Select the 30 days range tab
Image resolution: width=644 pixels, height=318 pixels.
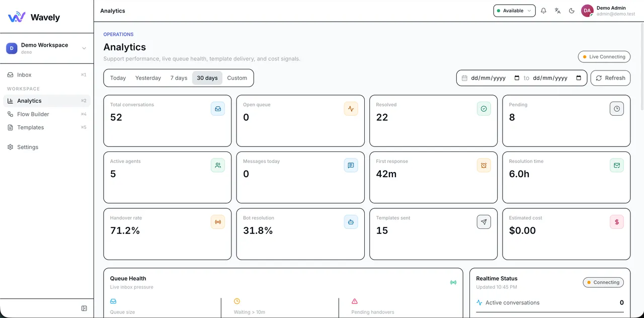click(x=207, y=78)
